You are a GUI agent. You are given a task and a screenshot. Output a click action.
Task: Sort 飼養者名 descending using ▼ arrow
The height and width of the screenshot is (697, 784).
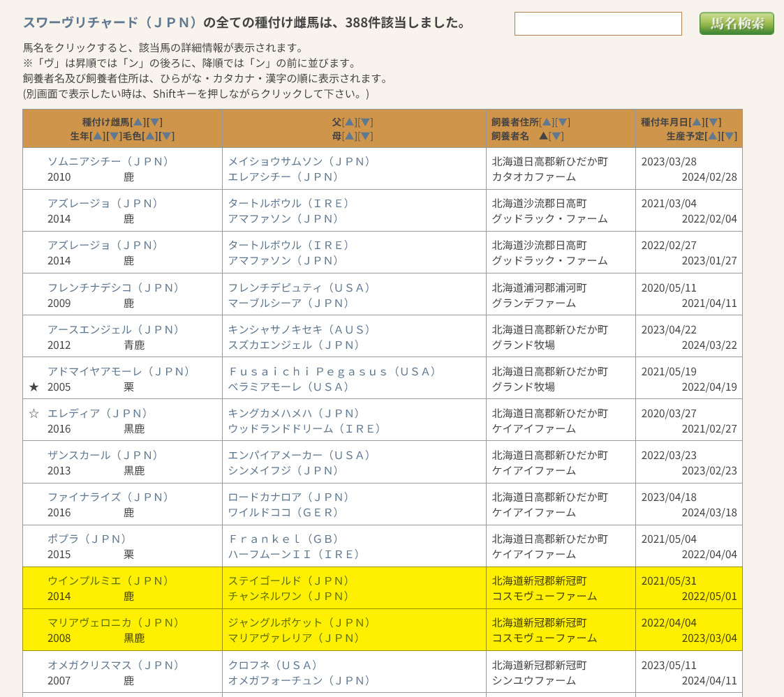556,136
